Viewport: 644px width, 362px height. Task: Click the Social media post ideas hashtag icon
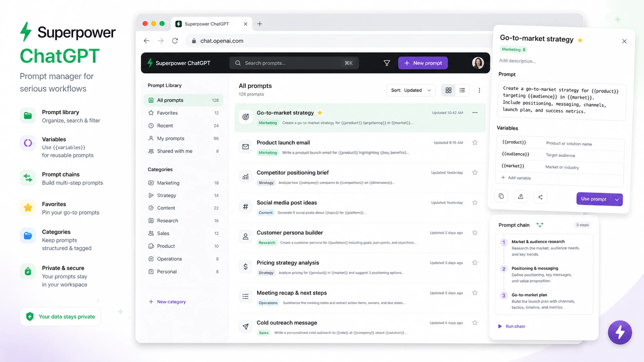[x=245, y=207]
